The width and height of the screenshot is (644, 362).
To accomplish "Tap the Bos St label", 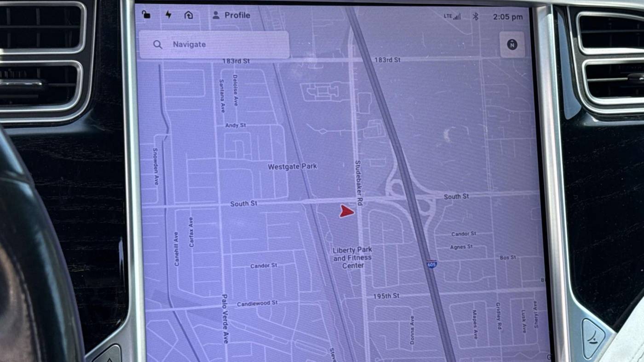I will 508,258.
